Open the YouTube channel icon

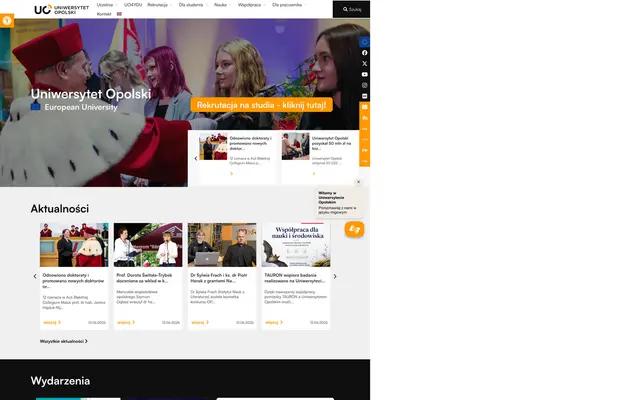point(364,74)
